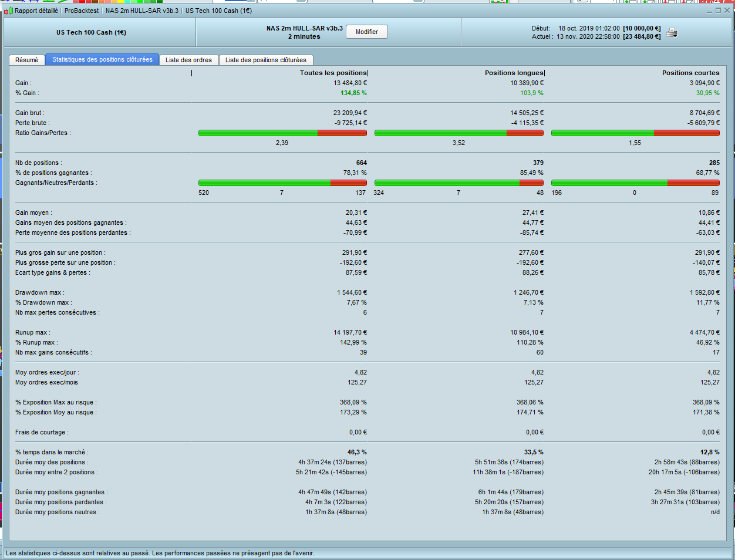Click the long position count 379
735x560 pixels.
(538, 163)
